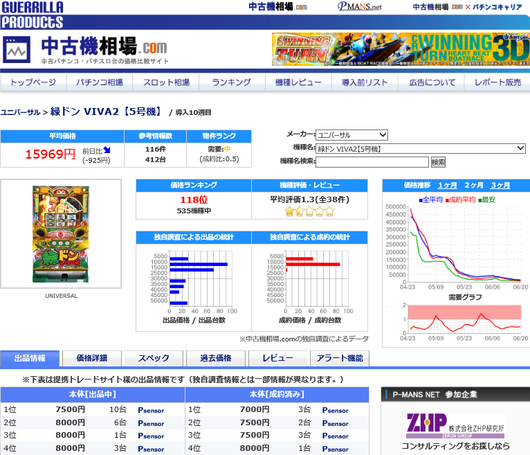Click the 価格推移 line chart
The image size is (530, 455).
tap(457, 246)
